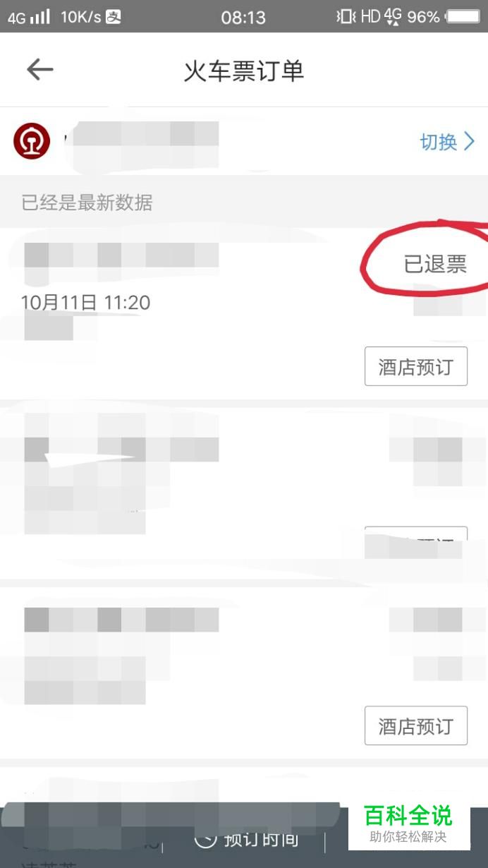Tap the 已经是最新数据 refresh notice
This screenshot has height=868, width=488.
[x=87, y=203]
